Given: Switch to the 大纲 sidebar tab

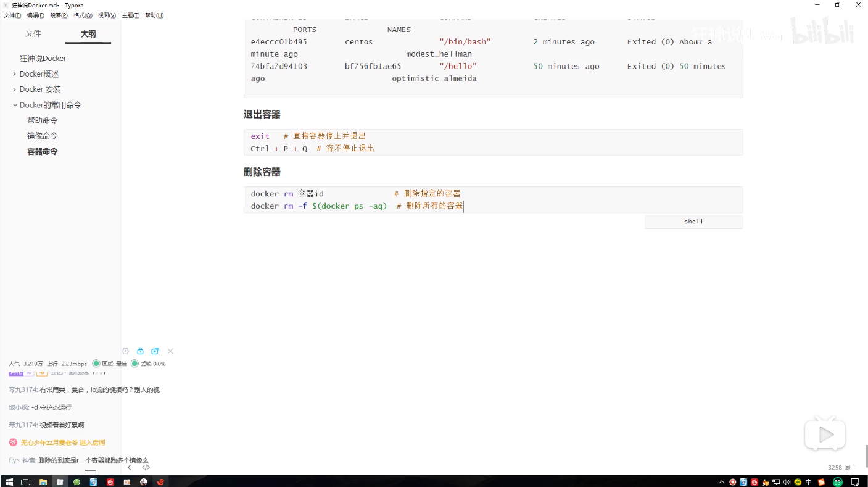Looking at the screenshot, I should coord(88,34).
